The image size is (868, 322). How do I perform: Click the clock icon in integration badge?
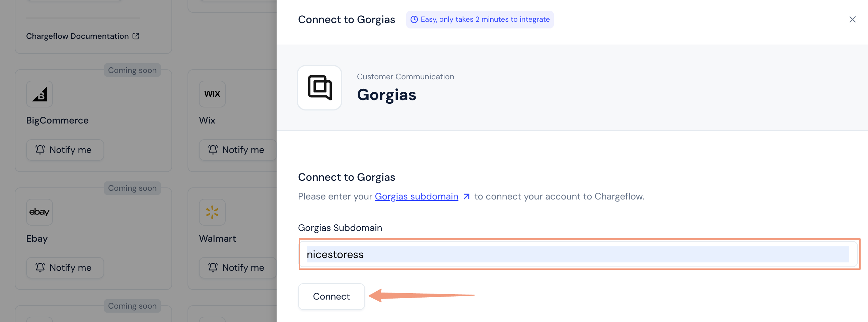(414, 19)
